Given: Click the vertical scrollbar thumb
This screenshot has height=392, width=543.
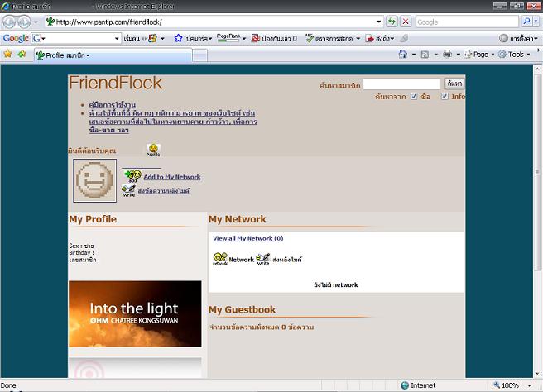Looking at the screenshot, I should point(537,172).
